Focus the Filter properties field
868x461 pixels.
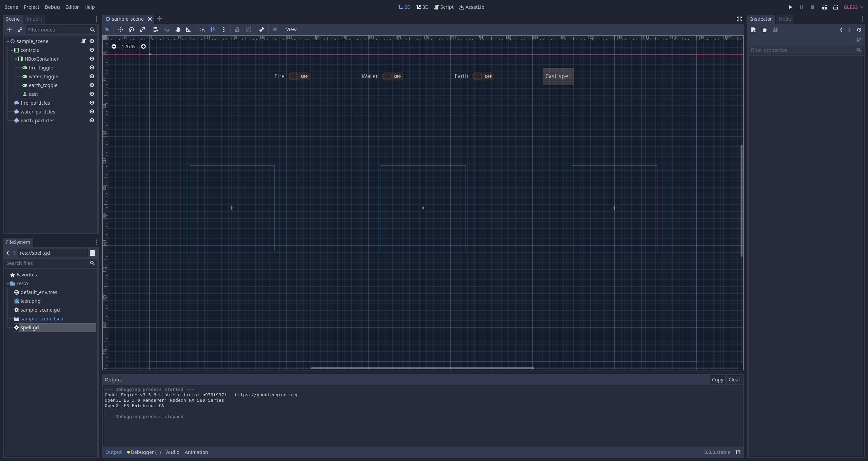(806, 50)
